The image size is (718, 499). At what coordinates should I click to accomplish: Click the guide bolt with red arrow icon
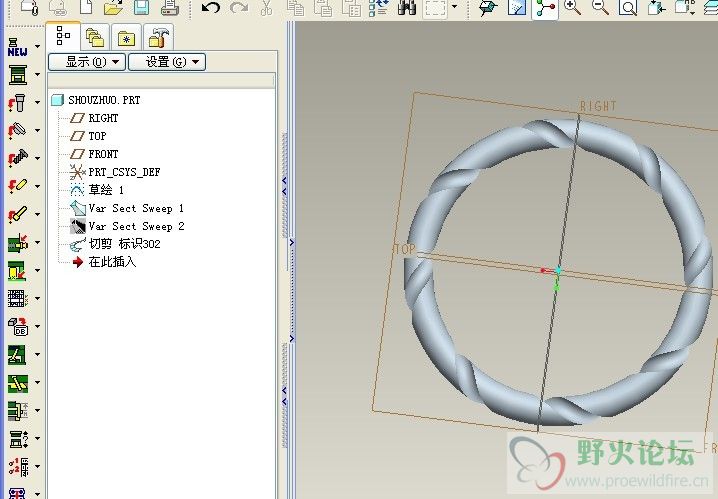point(17,103)
